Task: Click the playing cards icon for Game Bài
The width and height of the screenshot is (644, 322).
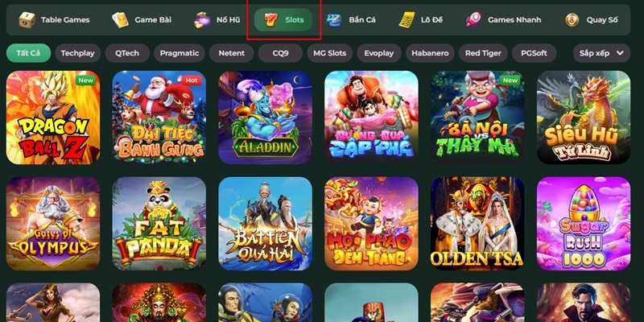Action: click(x=120, y=19)
